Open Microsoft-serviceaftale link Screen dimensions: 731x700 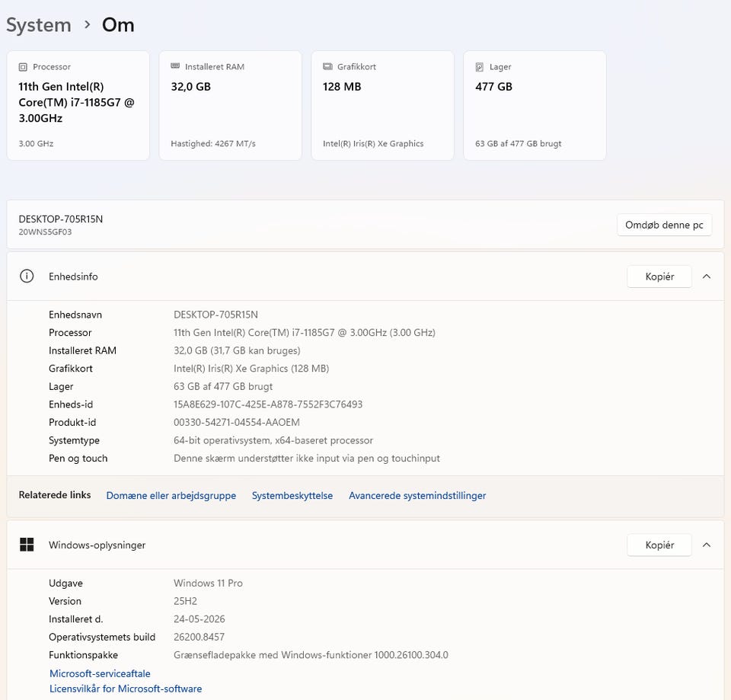(x=100, y=673)
